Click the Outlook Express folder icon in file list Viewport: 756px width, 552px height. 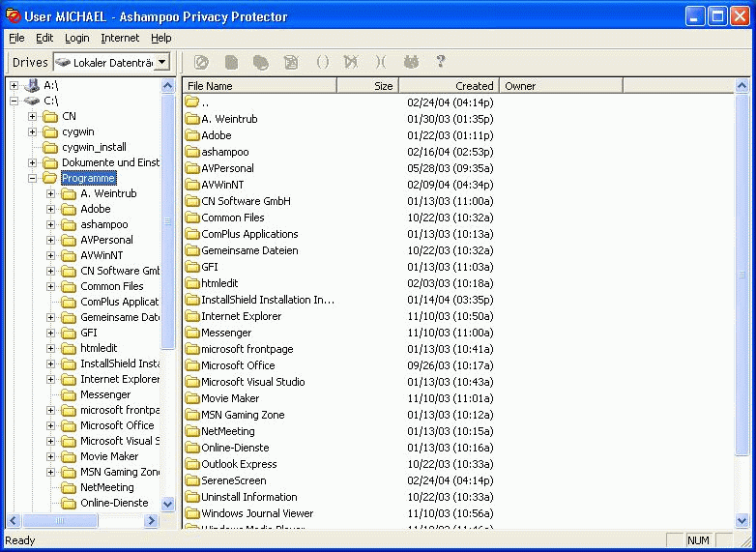(192, 464)
